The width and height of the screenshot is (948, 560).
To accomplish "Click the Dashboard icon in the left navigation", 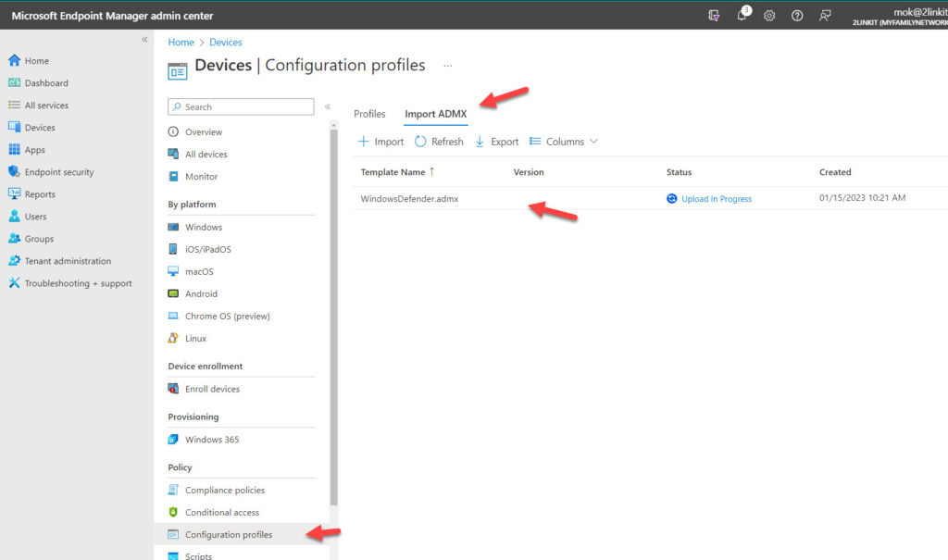I will (14, 83).
